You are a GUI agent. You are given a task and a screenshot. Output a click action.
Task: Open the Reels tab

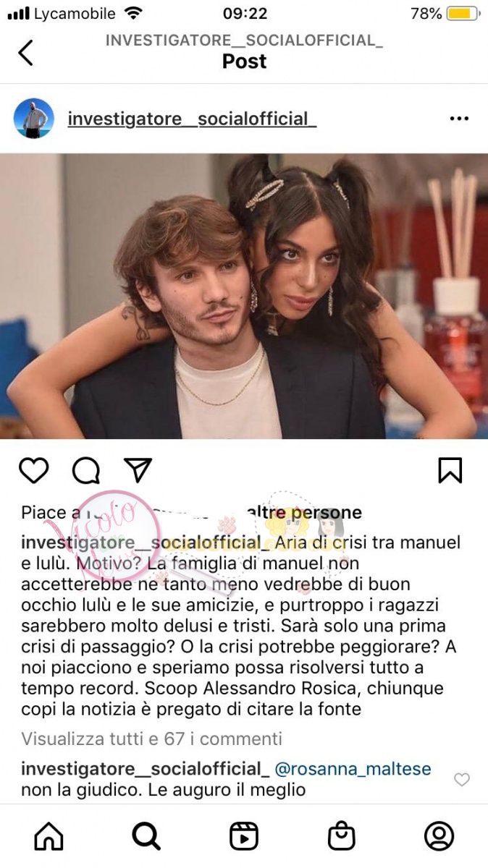tap(244, 836)
